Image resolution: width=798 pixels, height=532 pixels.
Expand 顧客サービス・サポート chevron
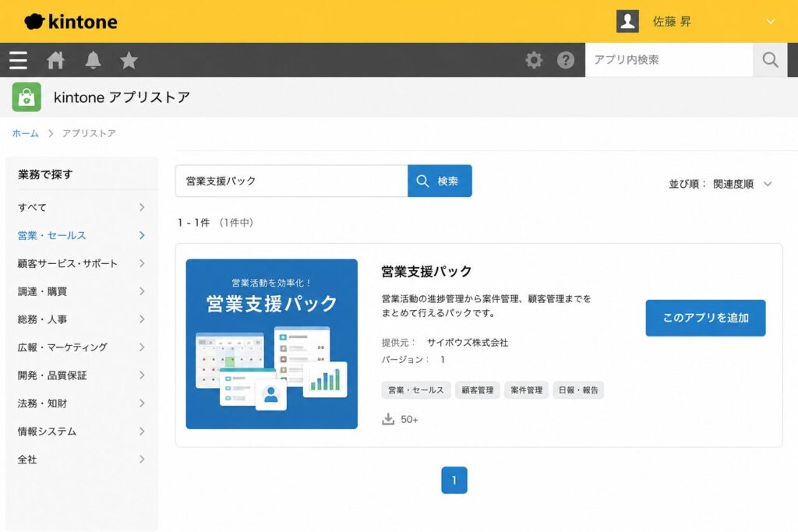click(142, 263)
